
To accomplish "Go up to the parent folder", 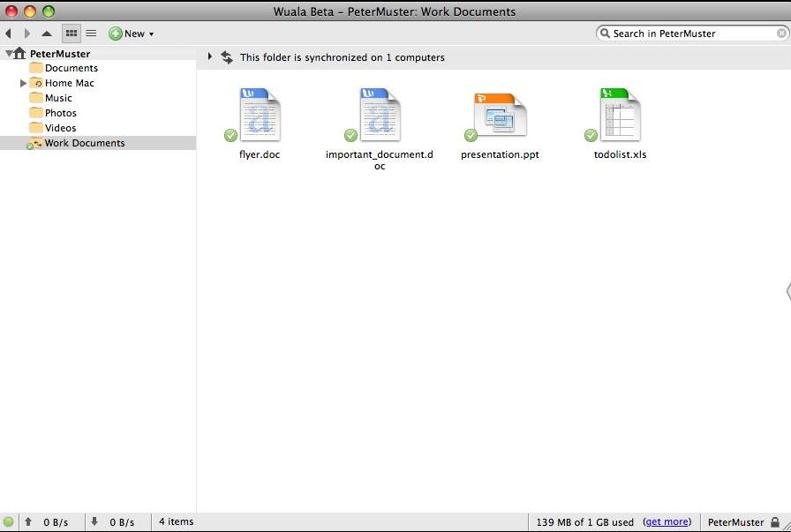I will pos(47,34).
